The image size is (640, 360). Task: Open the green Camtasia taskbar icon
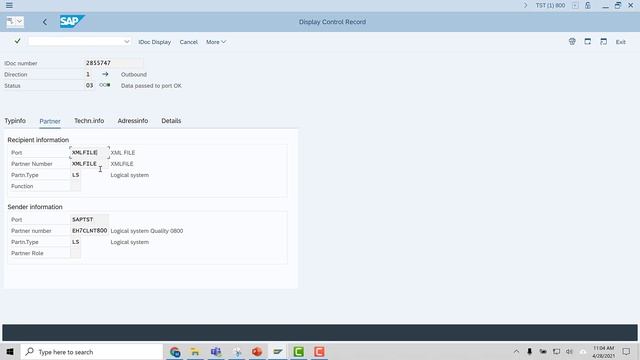tap(298, 352)
